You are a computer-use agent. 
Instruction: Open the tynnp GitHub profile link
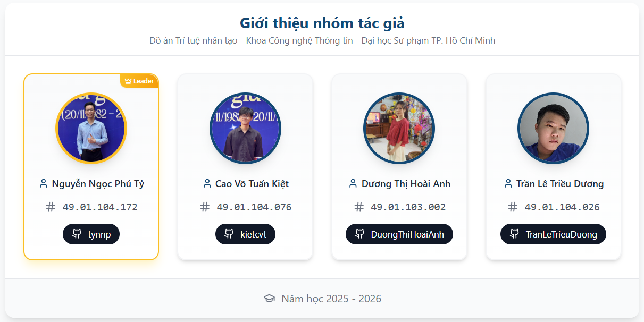pos(91,234)
